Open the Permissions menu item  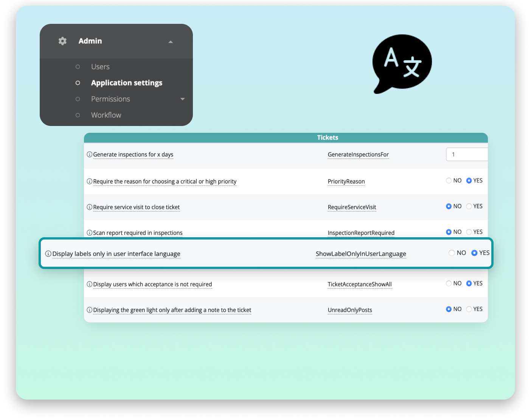110,99
